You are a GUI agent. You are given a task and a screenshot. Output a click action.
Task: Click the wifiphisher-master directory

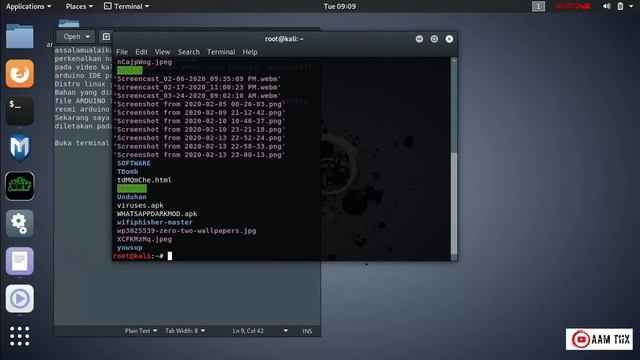pos(155,222)
